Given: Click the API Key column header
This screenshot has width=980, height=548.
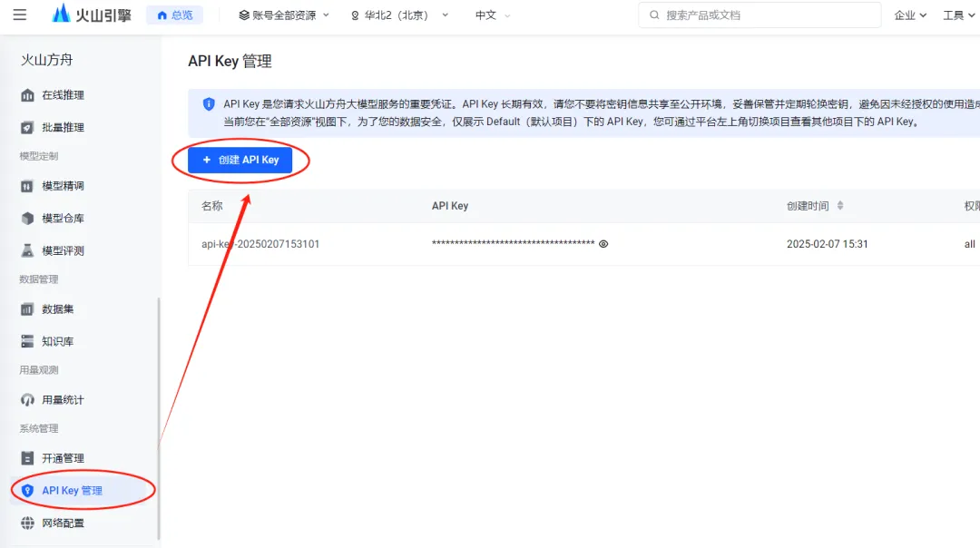Looking at the screenshot, I should 449,206.
